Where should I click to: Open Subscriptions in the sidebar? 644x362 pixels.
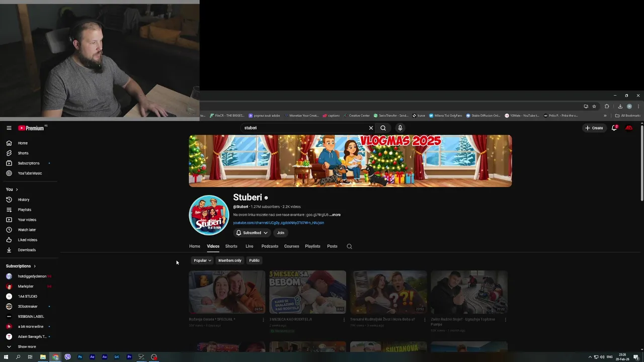(x=28, y=163)
